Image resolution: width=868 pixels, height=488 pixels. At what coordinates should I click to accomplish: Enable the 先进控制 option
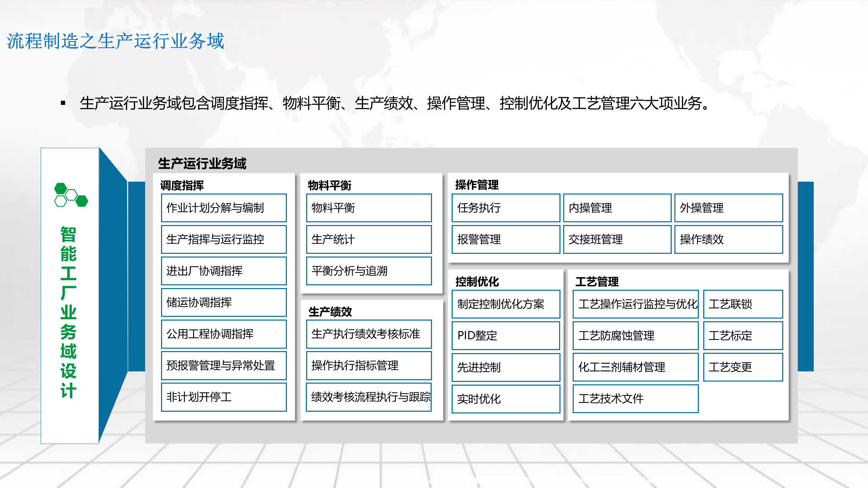[x=506, y=367]
